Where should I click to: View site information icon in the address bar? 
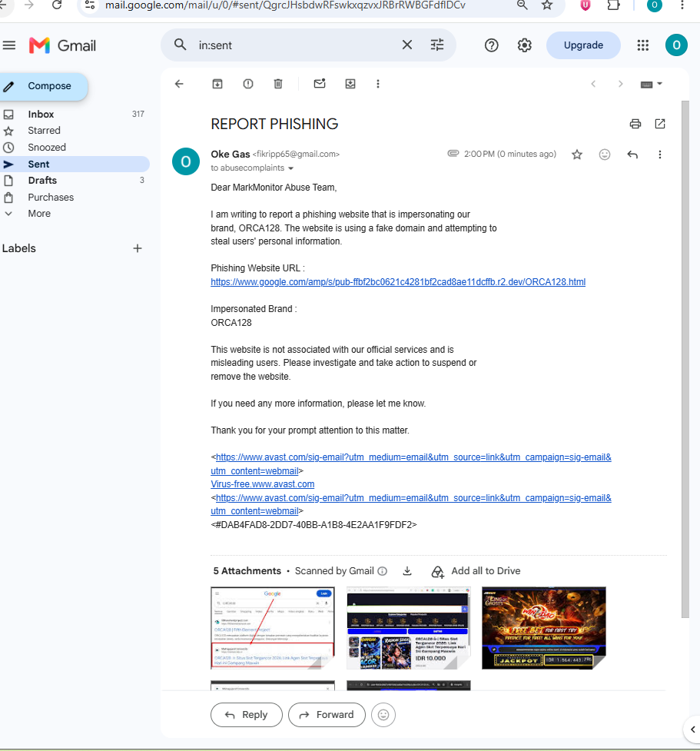tap(90, 5)
